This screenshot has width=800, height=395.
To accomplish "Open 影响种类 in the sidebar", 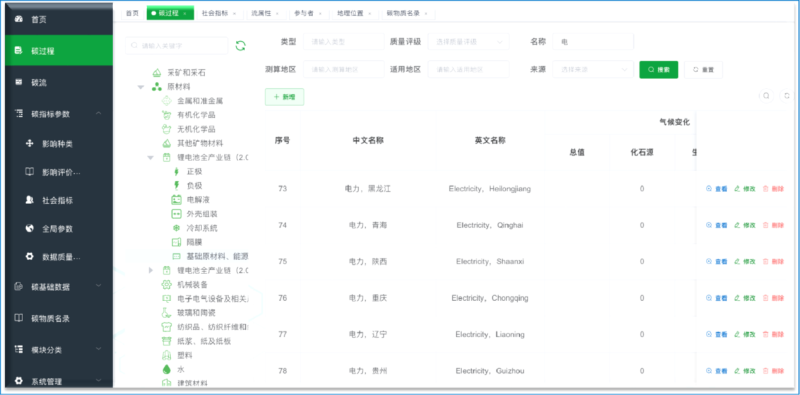I will tap(59, 144).
